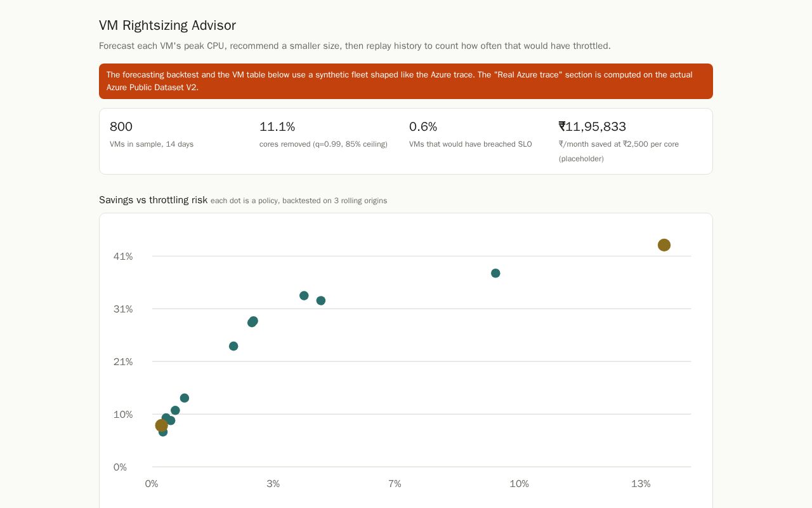Click the '21%' y-axis label
The height and width of the screenshot is (508, 812).
click(123, 362)
